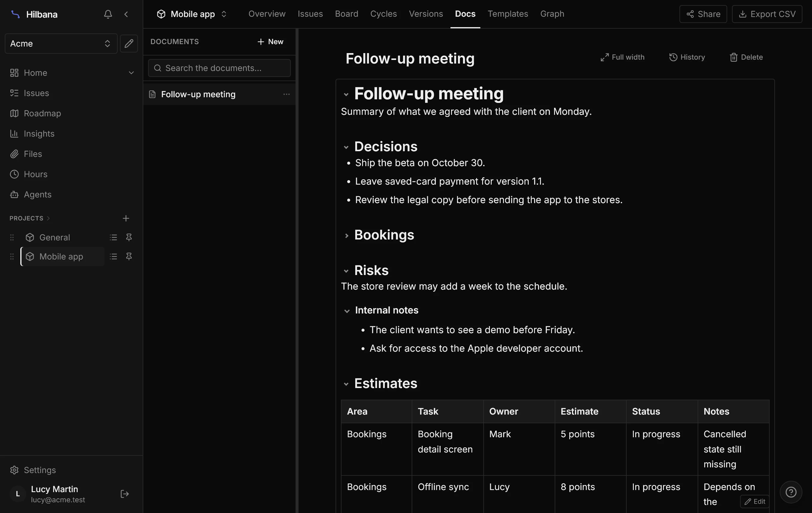Open Files in the sidebar

(71, 154)
